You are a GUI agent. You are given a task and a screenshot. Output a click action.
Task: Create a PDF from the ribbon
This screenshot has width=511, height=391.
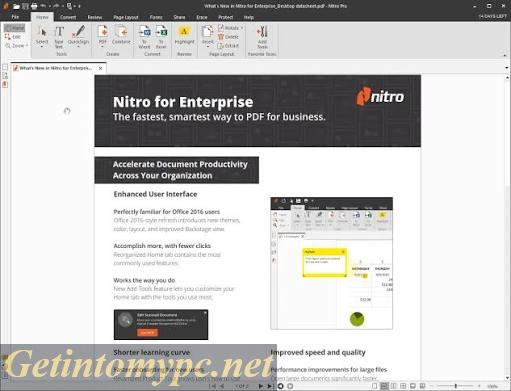tap(102, 35)
